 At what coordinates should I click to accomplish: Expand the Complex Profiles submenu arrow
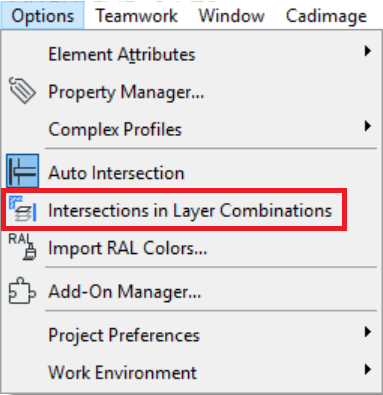368,126
